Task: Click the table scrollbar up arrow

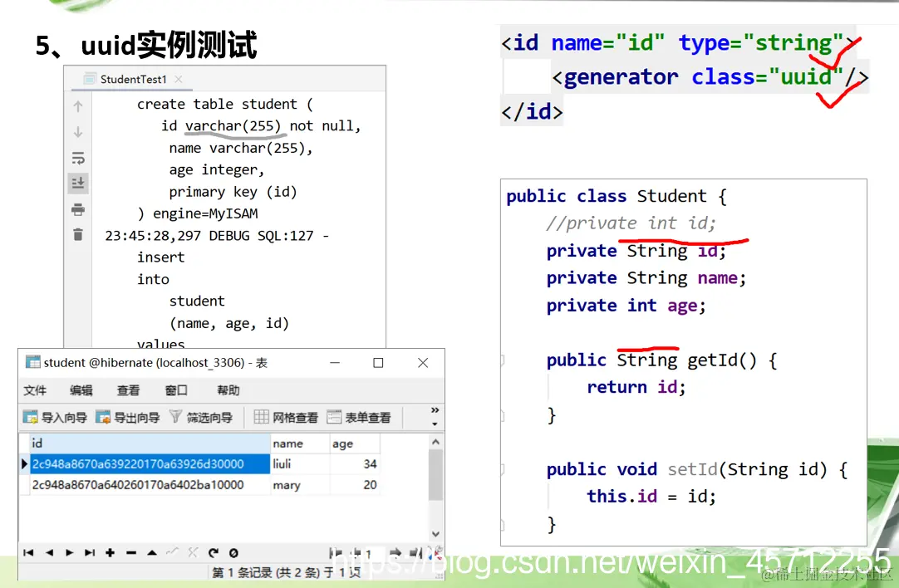Action: coord(435,442)
